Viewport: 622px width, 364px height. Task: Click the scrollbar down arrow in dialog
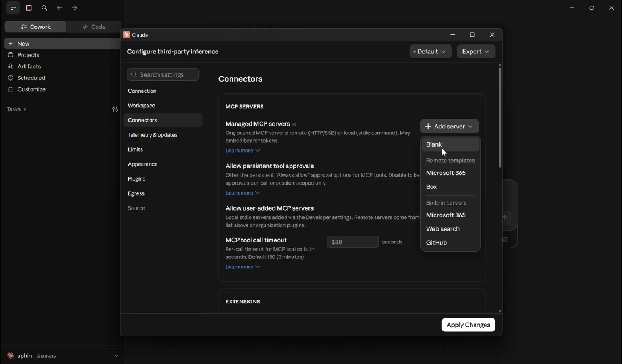(500, 311)
